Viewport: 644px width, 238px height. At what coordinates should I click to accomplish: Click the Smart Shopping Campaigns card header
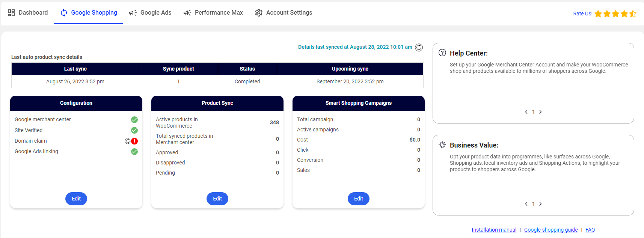[x=359, y=103]
